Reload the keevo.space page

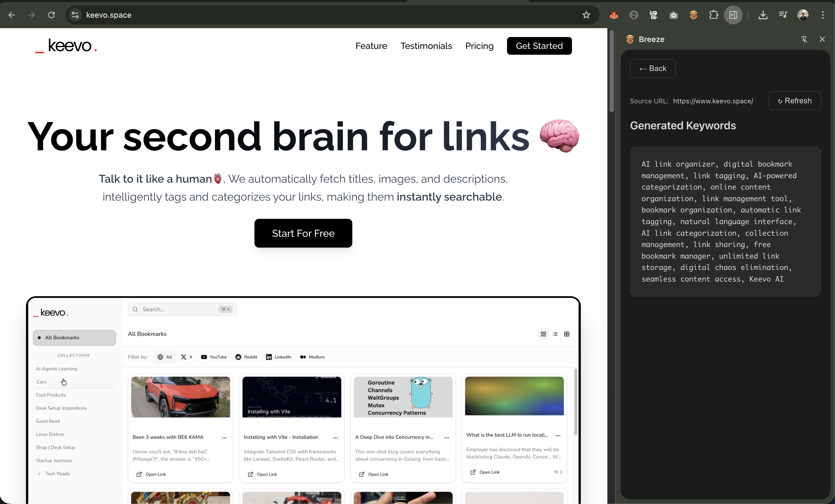coord(51,15)
